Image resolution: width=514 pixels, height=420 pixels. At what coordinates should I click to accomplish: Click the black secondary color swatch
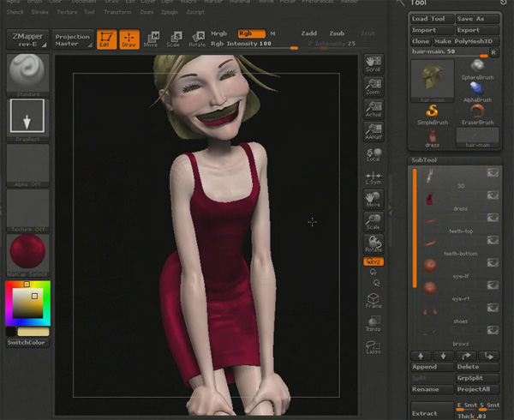point(10,332)
